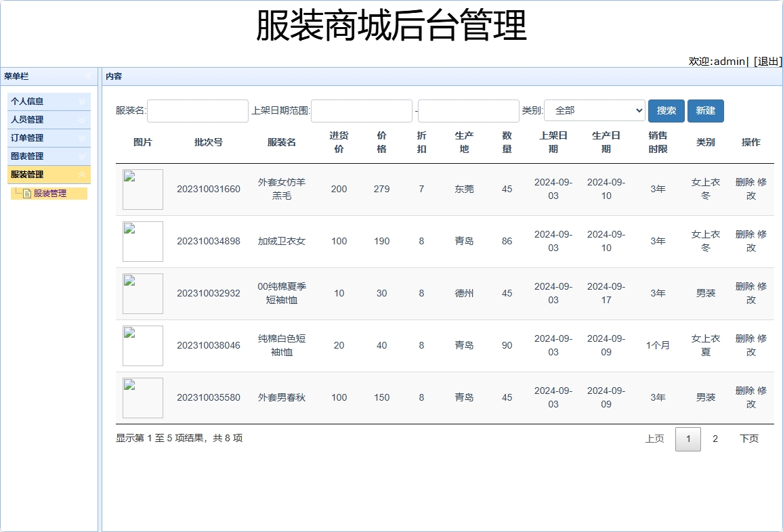Click the 新建 create button
This screenshot has height=532, width=783.
tap(705, 110)
